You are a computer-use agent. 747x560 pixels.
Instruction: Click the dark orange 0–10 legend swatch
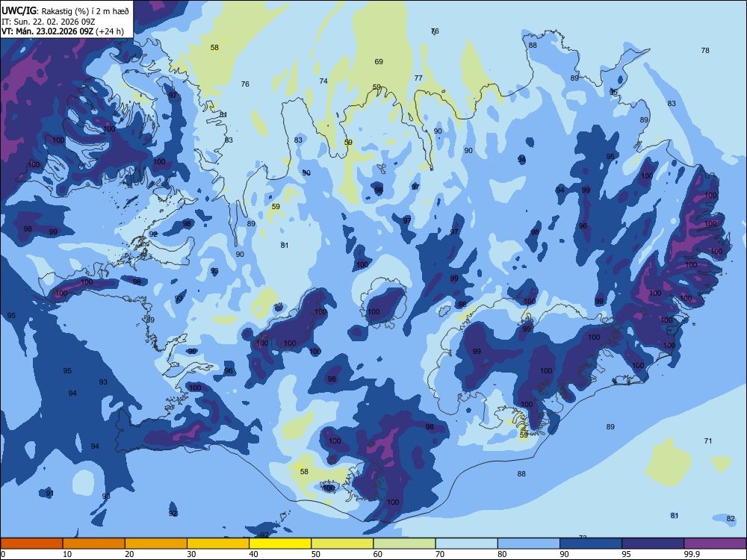[31, 544]
